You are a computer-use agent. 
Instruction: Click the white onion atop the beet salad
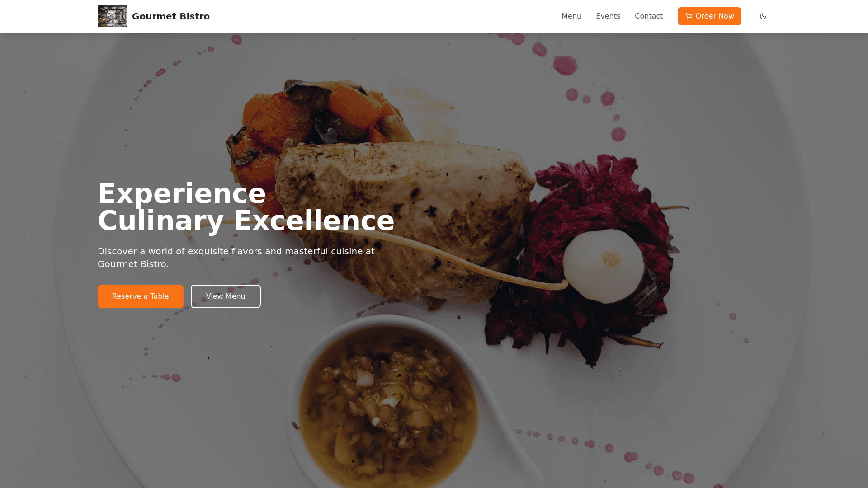603,265
